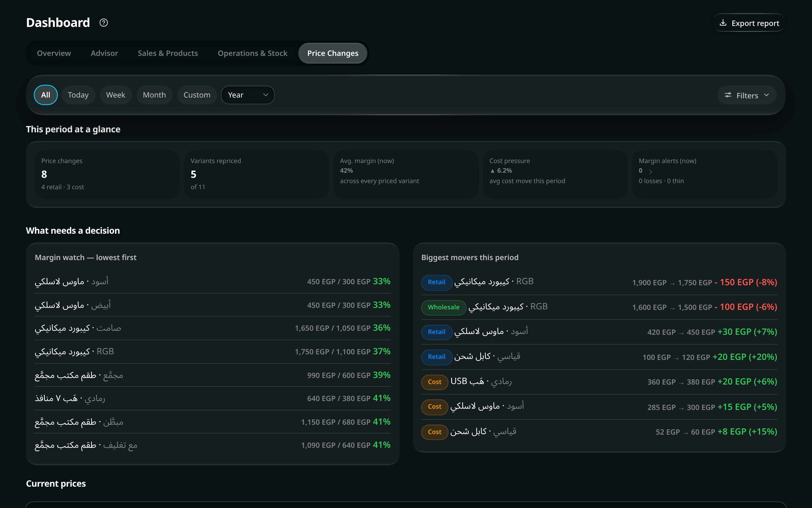Click the sliders icon in Filters
Screen dimensions: 812x508
[728, 95]
